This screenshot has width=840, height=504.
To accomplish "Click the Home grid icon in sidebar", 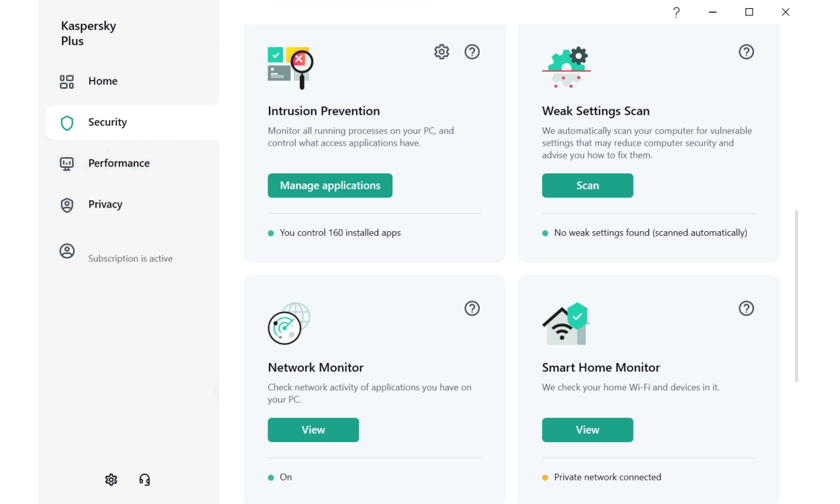I will click(x=66, y=81).
